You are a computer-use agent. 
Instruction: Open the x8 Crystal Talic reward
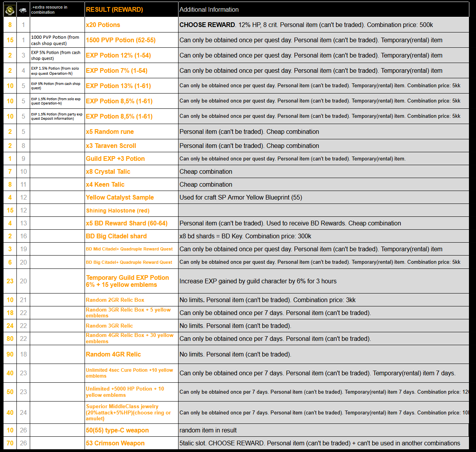click(108, 171)
